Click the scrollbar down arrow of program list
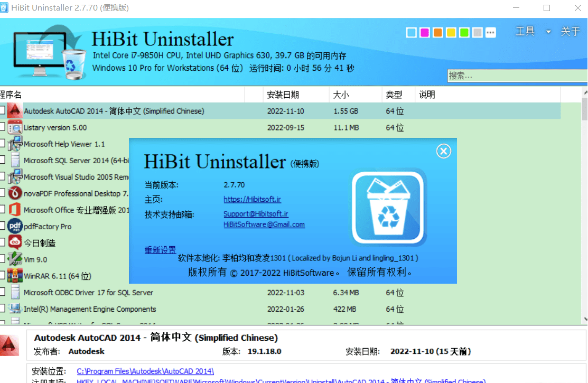The height and width of the screenshot is (383, 588). coord(585,320)
